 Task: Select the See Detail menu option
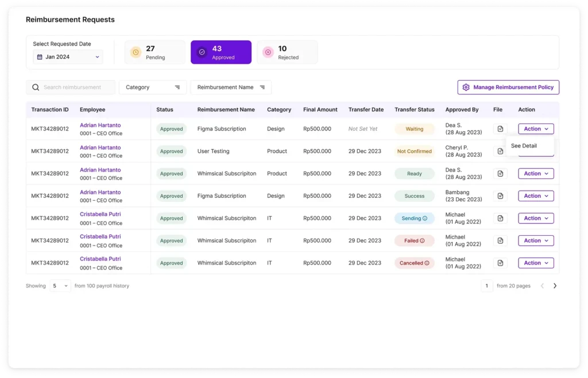(523, 146)
